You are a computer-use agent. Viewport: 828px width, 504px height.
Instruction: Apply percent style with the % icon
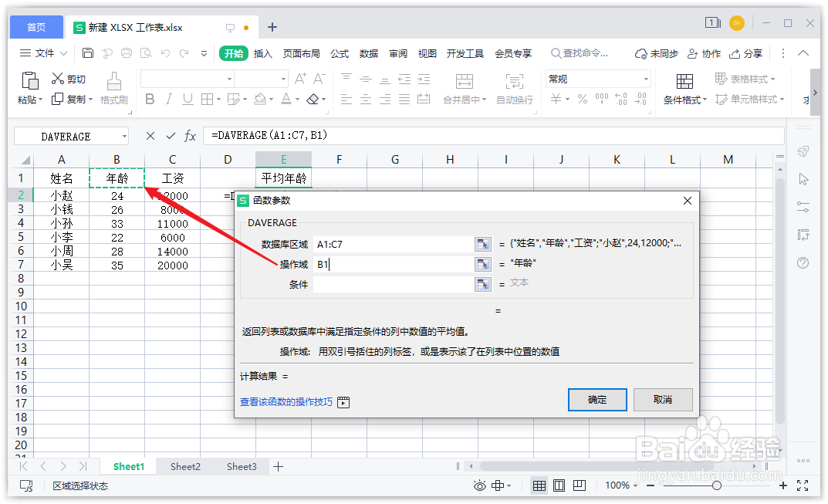(583, 99)
